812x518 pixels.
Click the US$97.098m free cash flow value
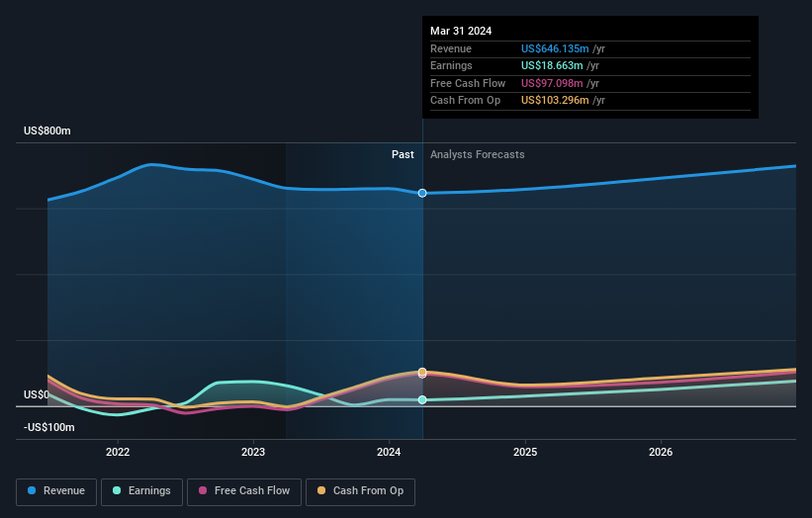click(x=552, y=83)
